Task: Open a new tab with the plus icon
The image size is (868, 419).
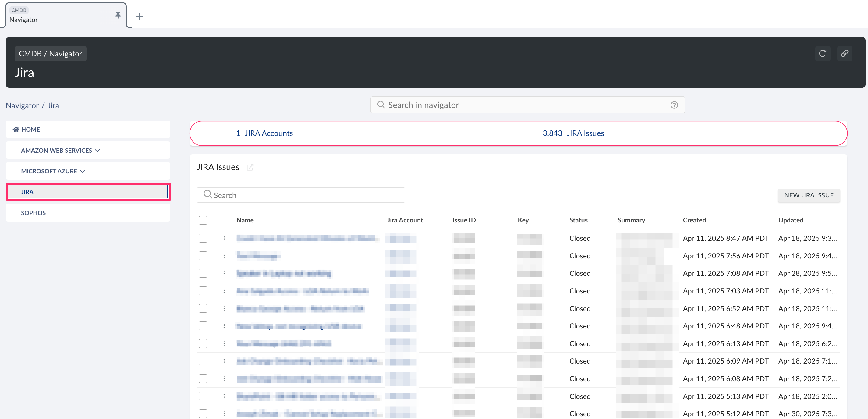Action: (139, 16)
